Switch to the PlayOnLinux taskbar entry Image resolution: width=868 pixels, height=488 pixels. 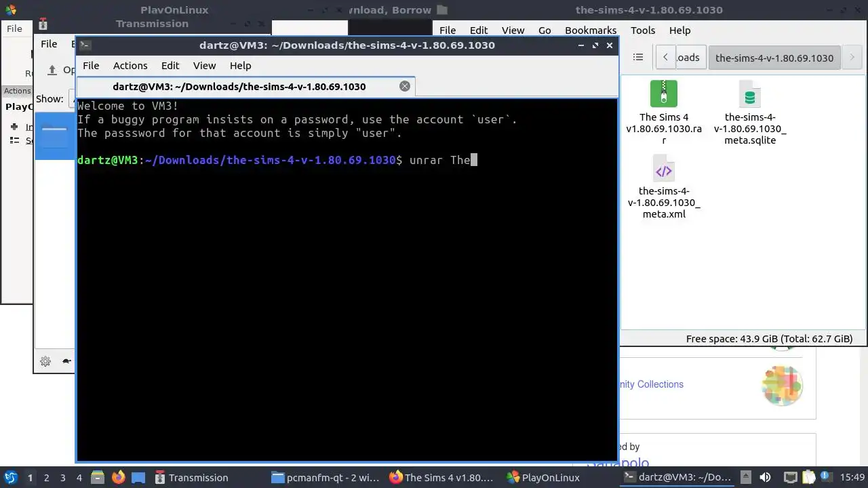(544, 478)
